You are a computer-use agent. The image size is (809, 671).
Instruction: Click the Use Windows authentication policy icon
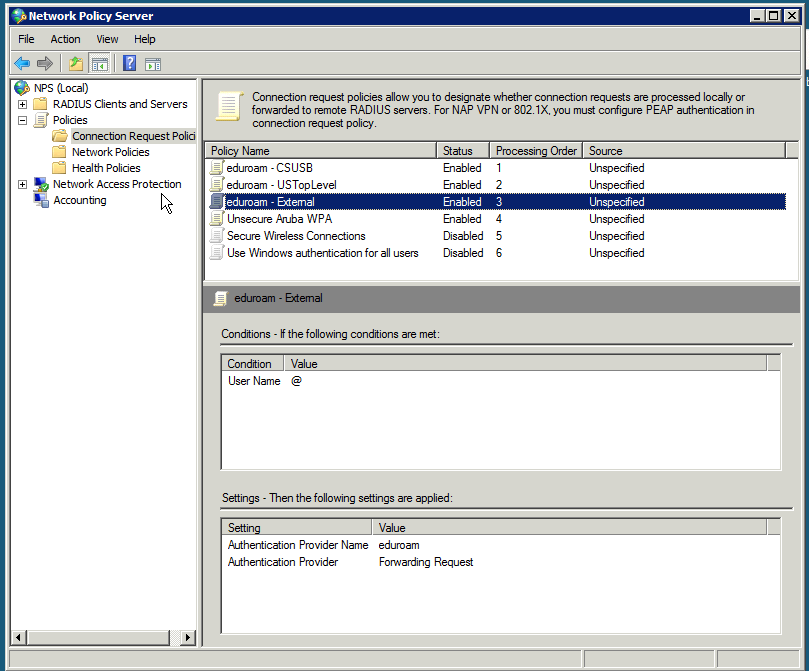(x=217, y=253)
